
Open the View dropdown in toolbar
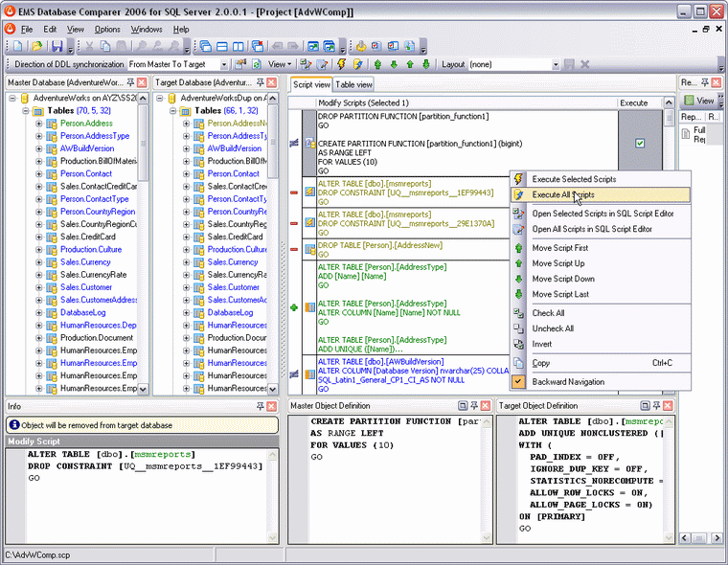click(x=280, y=64)
